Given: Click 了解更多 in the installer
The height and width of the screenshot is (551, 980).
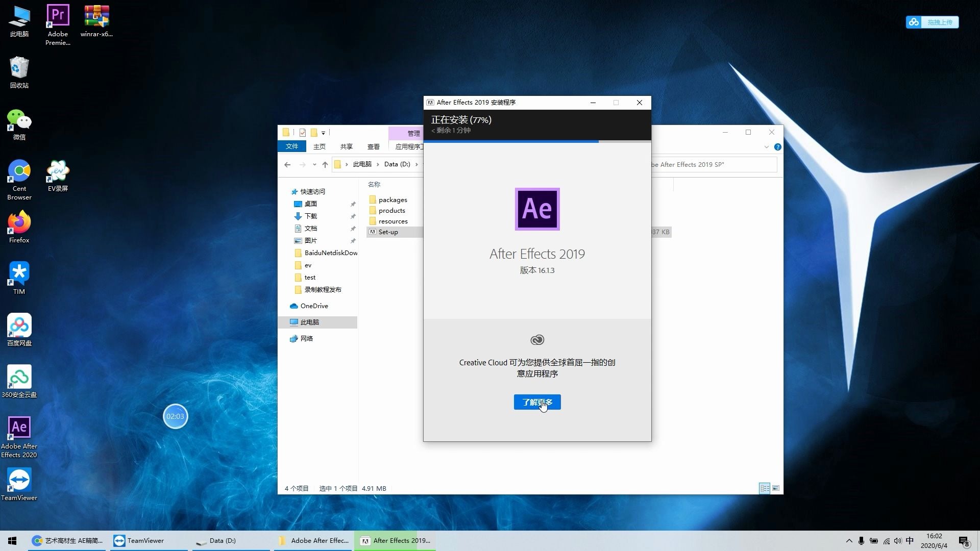Looking at the screenshot, I should 537,402.
